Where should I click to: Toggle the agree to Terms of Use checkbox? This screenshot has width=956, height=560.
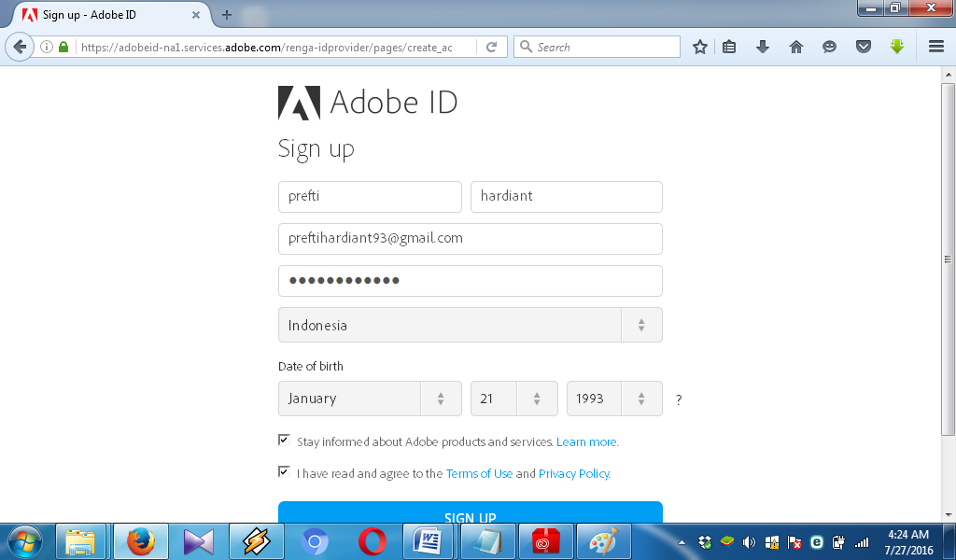(x=284, y=471)
